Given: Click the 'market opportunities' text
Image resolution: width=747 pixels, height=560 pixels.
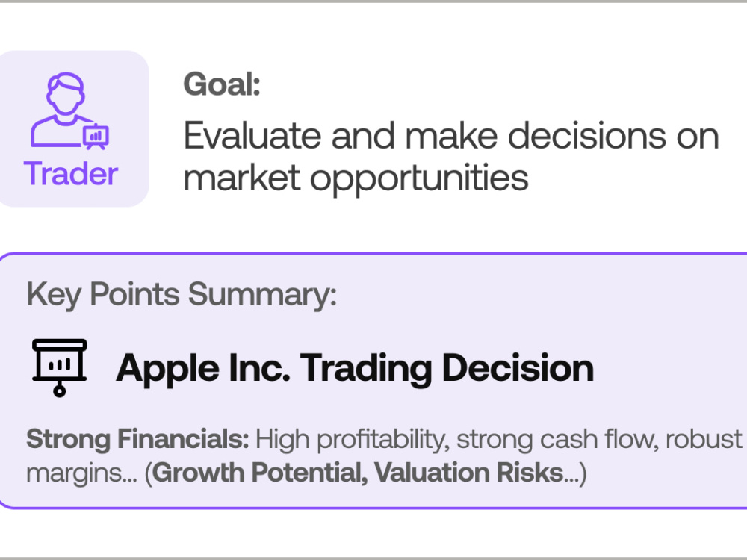Looking at the screenshot, I should pos(356,178).
